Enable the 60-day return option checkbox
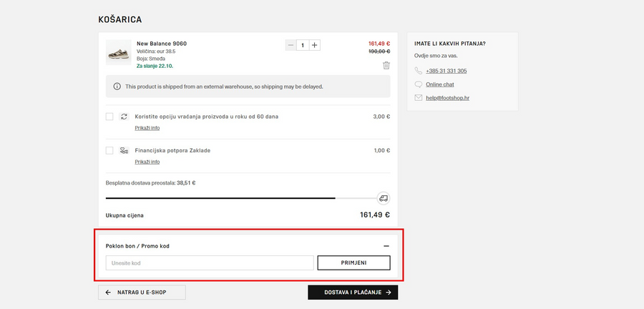This screenshot has width=644, height=309. point(109,117)
